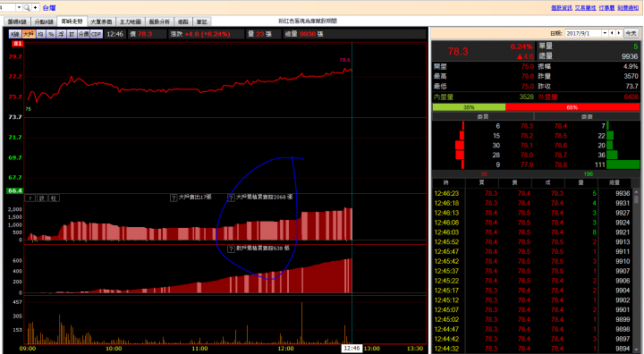Click the magnifier stock search icon
644x354 pixels.
click(27, 8)
